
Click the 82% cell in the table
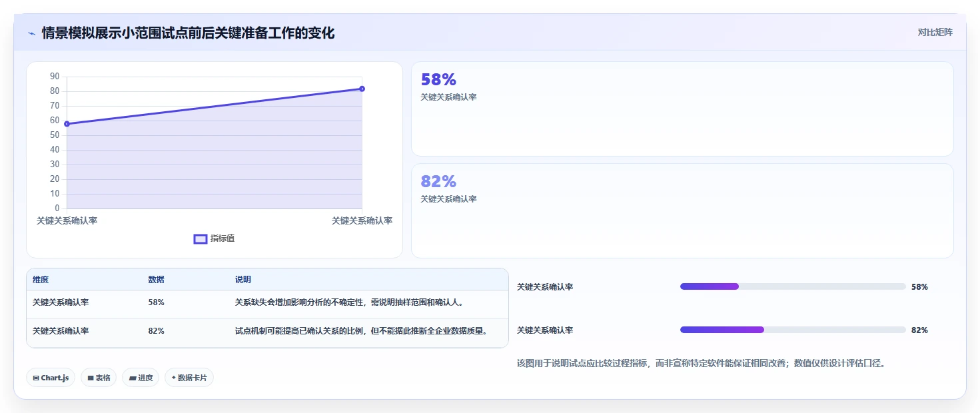[x=156, y=331]
